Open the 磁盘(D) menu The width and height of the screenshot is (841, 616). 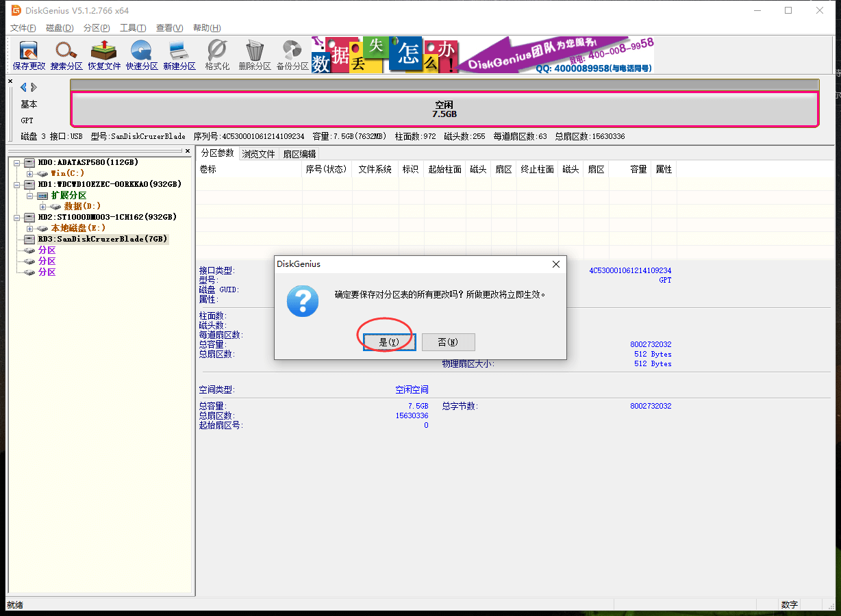60,28
